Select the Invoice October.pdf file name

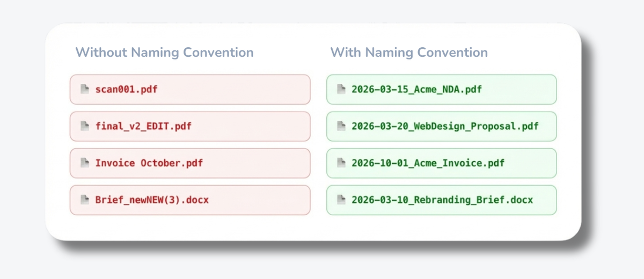(149, 163)
